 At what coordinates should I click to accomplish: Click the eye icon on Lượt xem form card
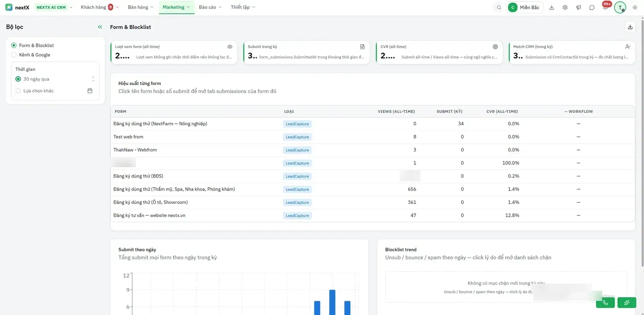click(x=230, y=47)
